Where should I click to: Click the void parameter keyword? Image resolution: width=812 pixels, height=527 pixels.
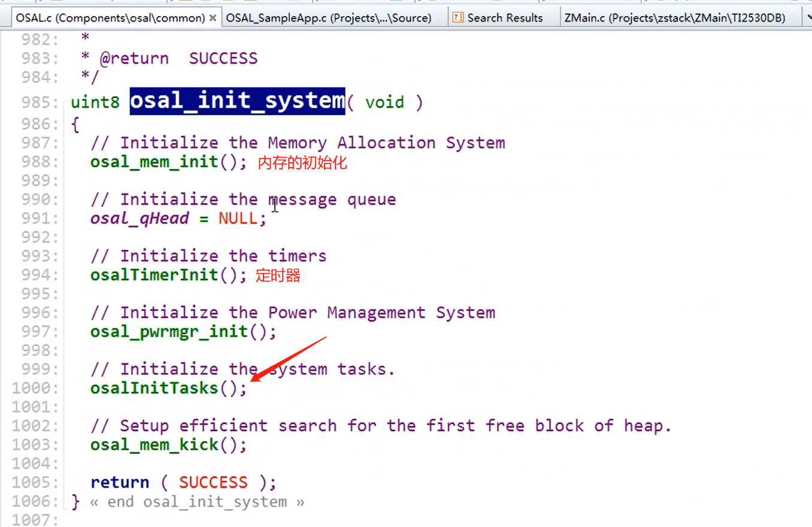click(384, 102)
